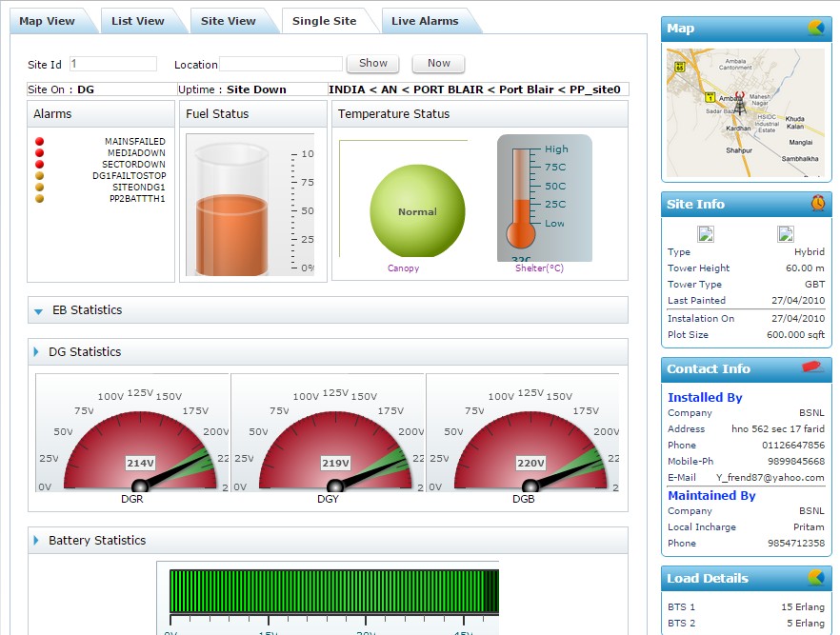Click the red icon in Contact Info header
Screen dimensions: 840x635
pyautogui.click(x=812, y=367)
